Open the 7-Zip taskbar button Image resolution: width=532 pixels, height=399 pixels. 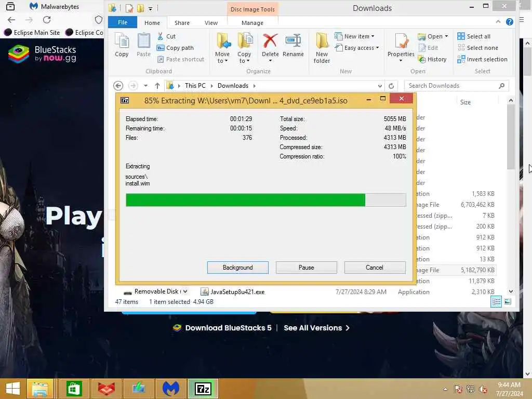[x=203, y=389]
